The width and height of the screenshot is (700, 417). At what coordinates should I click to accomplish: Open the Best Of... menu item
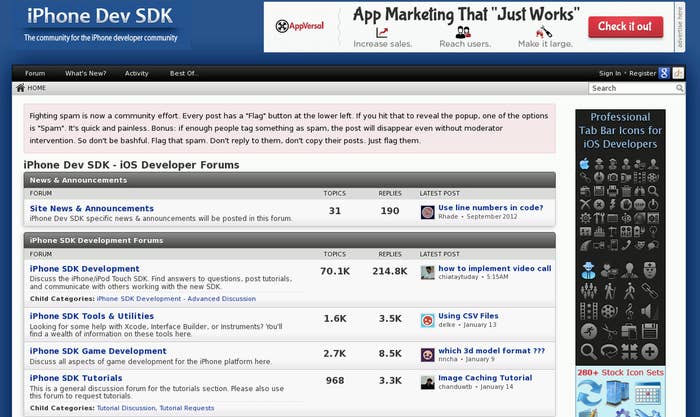tap(183, 73)
